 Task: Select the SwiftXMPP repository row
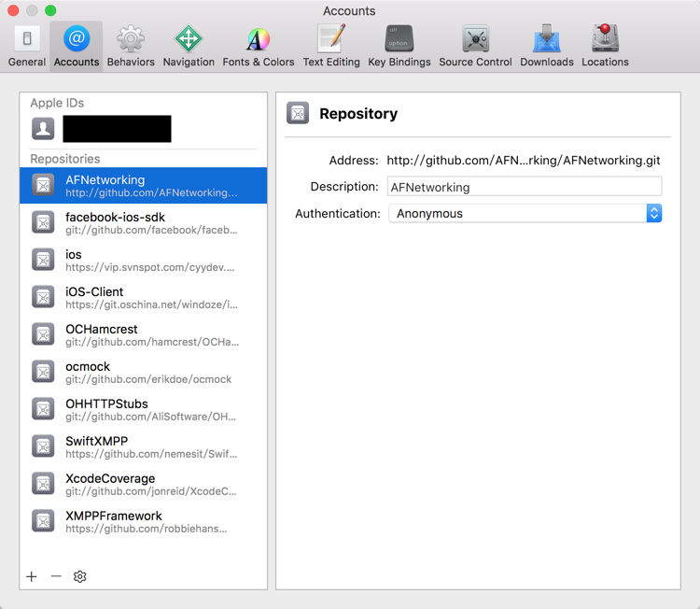pos(144,446)
